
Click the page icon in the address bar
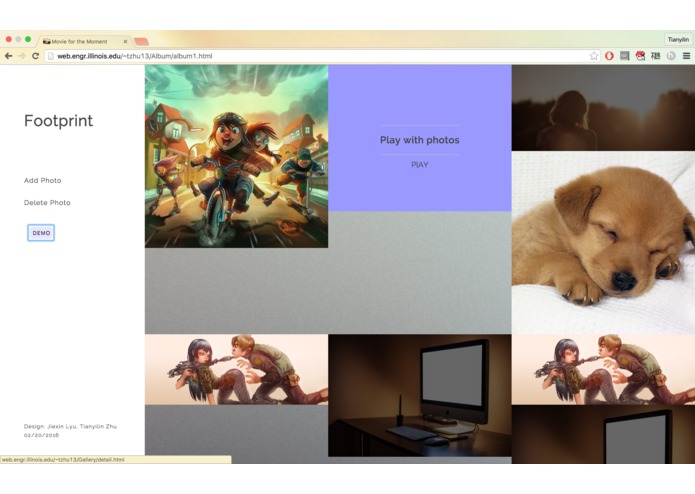click(x=51, y=56)
